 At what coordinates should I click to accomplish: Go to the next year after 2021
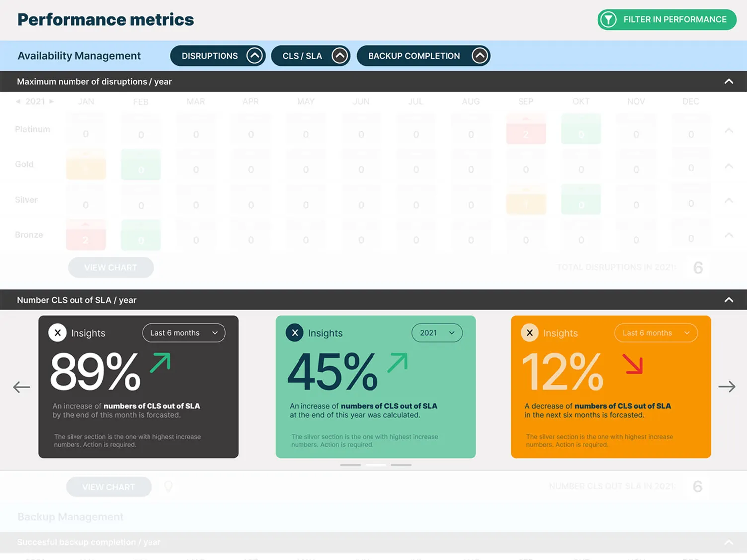pos(51,101)
